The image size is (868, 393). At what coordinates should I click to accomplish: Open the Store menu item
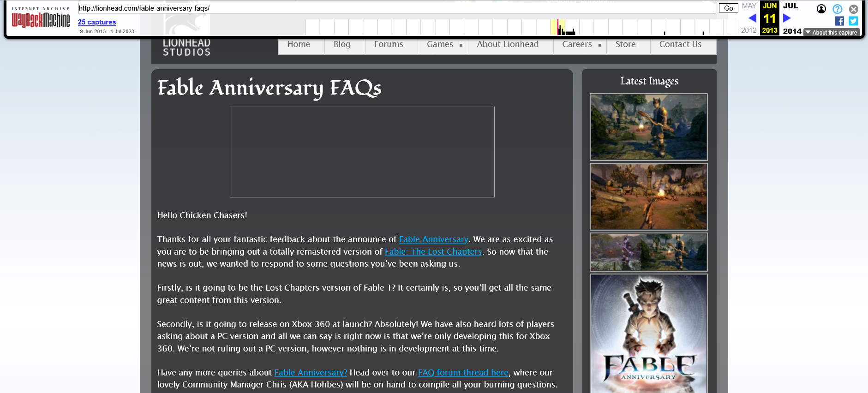pyautogui.click(x=626, y=44)
